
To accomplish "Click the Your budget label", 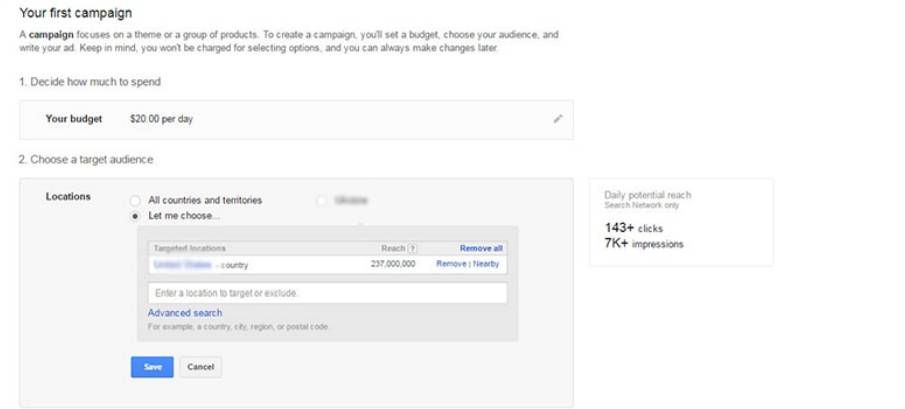I will (74, 119).
